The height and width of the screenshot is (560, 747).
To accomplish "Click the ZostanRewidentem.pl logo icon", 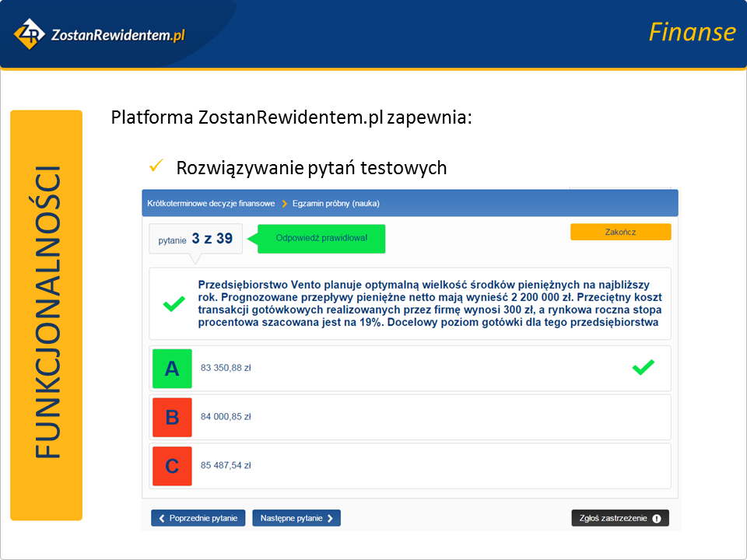I will pos(30,33).
